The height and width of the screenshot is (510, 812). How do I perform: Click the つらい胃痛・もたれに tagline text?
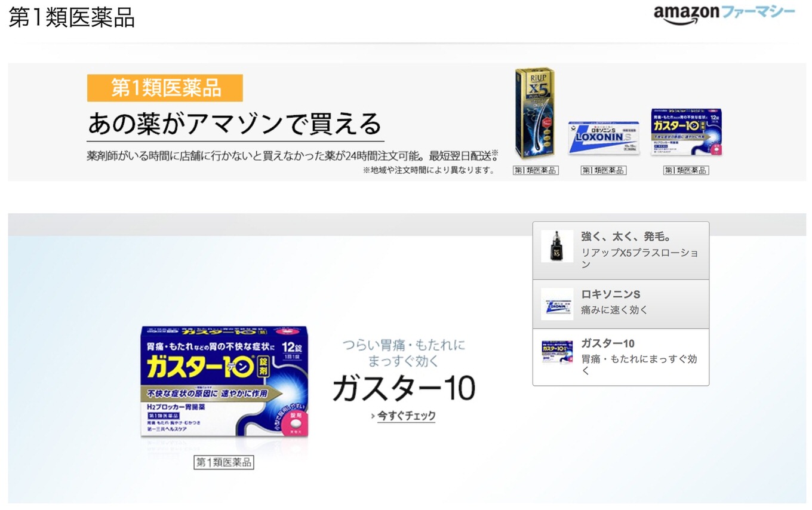point(404,345)
